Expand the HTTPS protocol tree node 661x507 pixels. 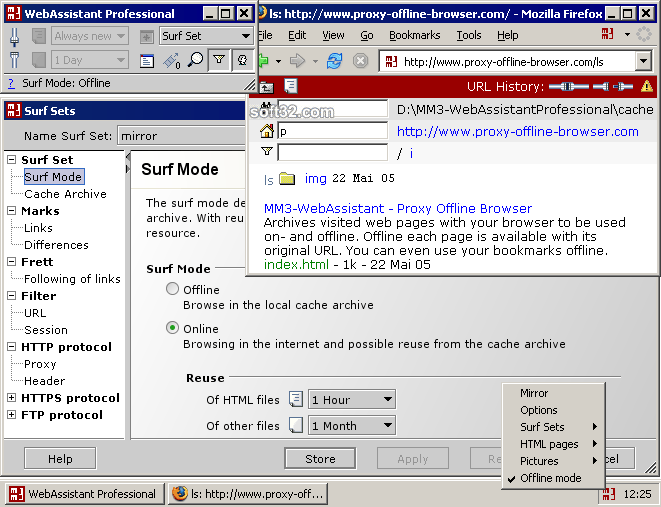pos(12,397)
